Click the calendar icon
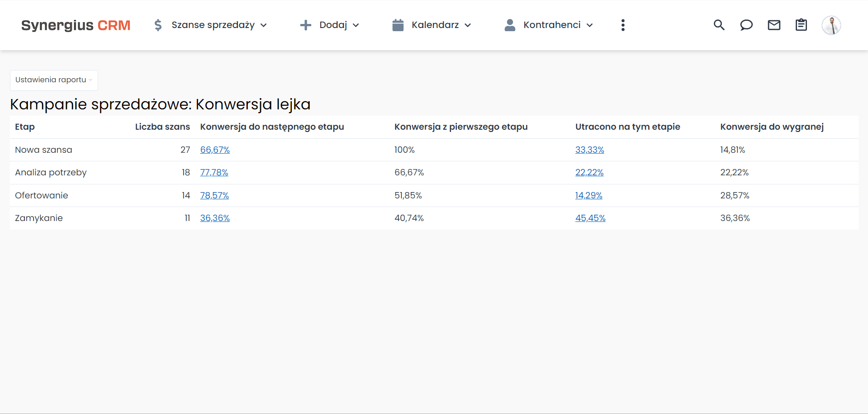This screenshot has width=868, height=414. [398, 25]
